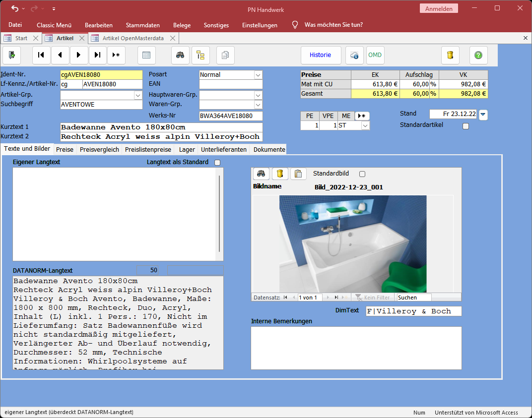Click the Historie button
The height and width of the screenshot is (418, 532).
click(x=321, y=55)
